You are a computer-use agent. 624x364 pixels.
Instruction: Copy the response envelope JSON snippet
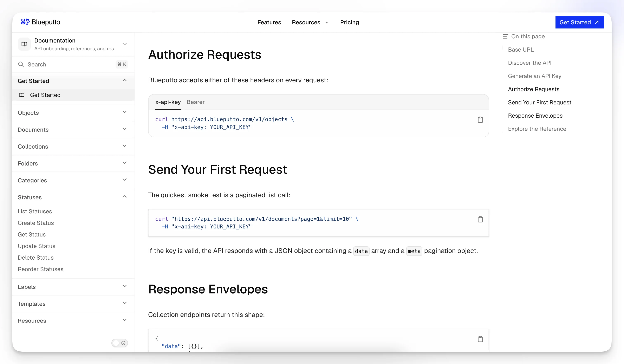pos(480,339)
